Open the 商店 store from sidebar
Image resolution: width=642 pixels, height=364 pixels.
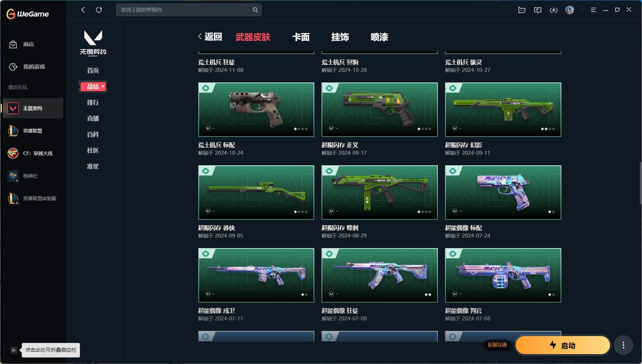point(28,44)
